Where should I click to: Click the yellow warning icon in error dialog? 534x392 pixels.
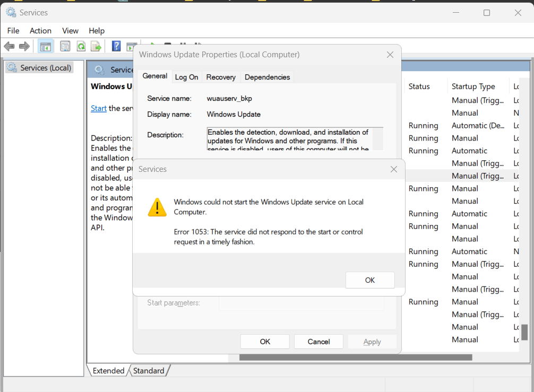tap(157, 207)
